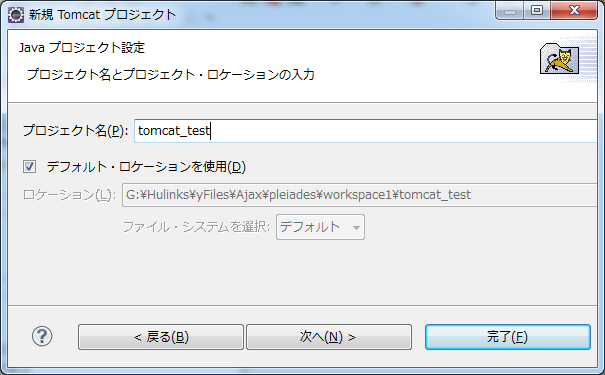Click the ロケーション(L): label

pos(69,195)
